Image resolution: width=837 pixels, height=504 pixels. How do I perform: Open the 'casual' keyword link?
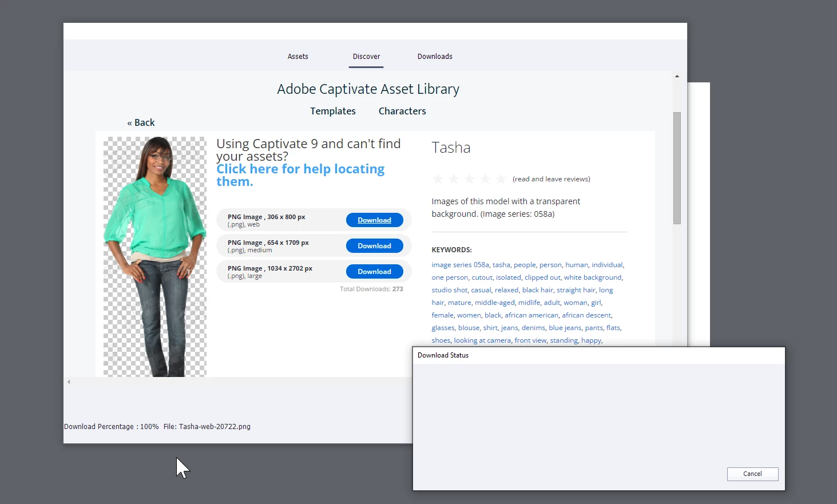click(x=481, y=290)
